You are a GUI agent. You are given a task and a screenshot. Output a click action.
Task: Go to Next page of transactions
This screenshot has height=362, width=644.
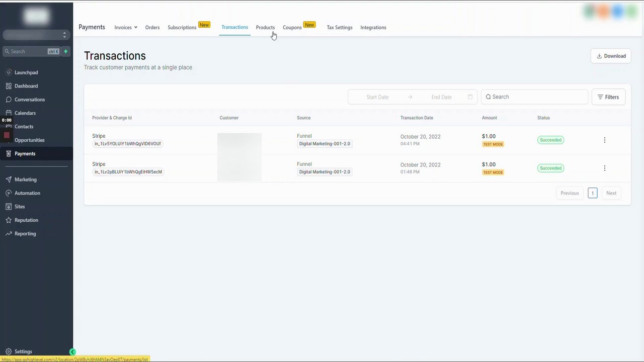point(611,193)
